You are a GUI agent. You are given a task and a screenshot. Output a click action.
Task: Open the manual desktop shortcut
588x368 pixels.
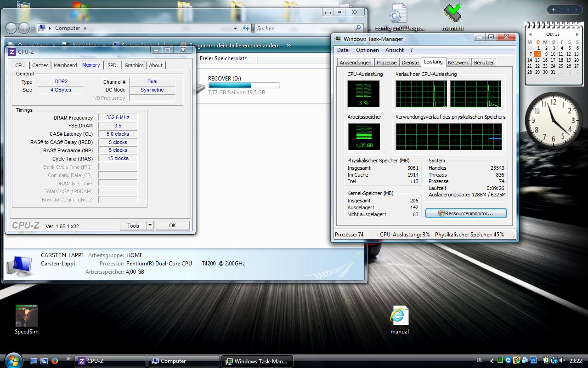point(399,320)
